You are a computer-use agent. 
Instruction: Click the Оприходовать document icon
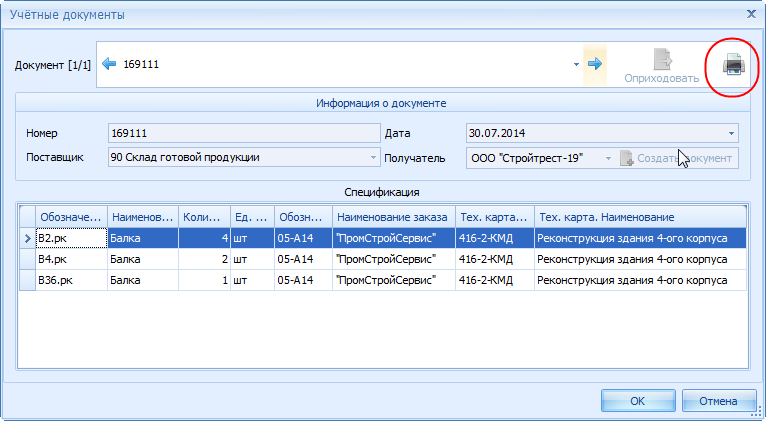[661, 60]
